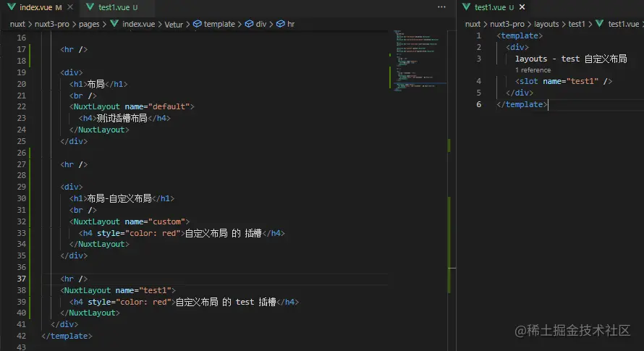644x351 pixels.
Task: Click the hr symbol breadcrumb
Action: (291, 24)
